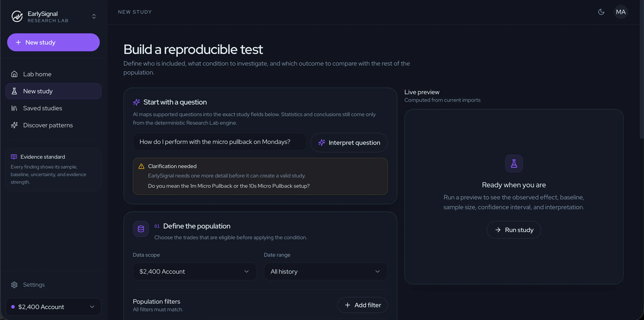Click the Evidence standard book icon

pyautogui.click(x=14, y=157)
